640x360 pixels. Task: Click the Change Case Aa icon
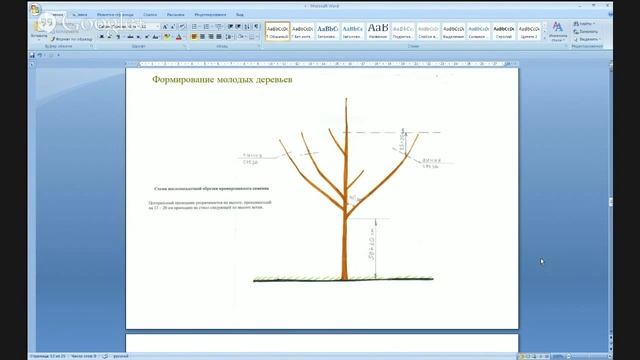point(156,37)
